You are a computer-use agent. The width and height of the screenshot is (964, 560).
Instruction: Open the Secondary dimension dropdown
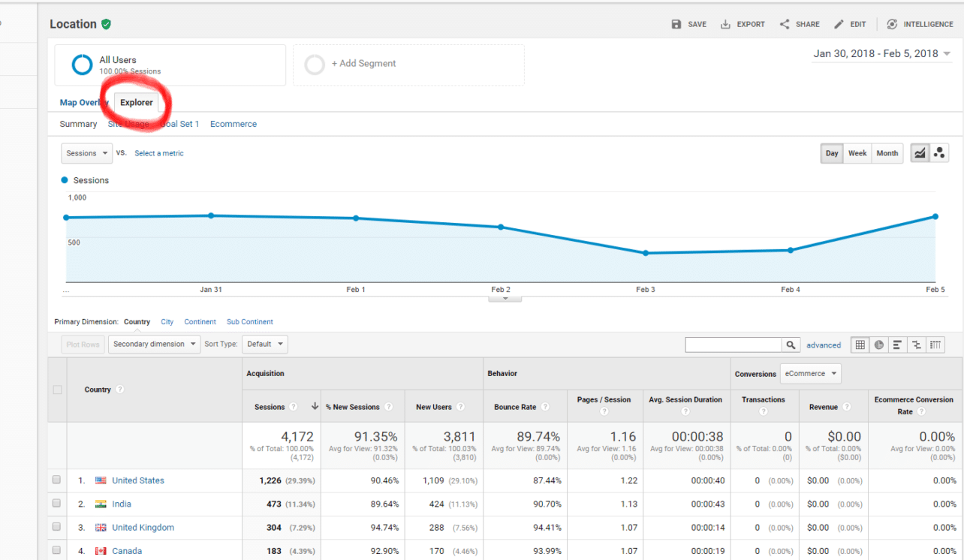154,344
